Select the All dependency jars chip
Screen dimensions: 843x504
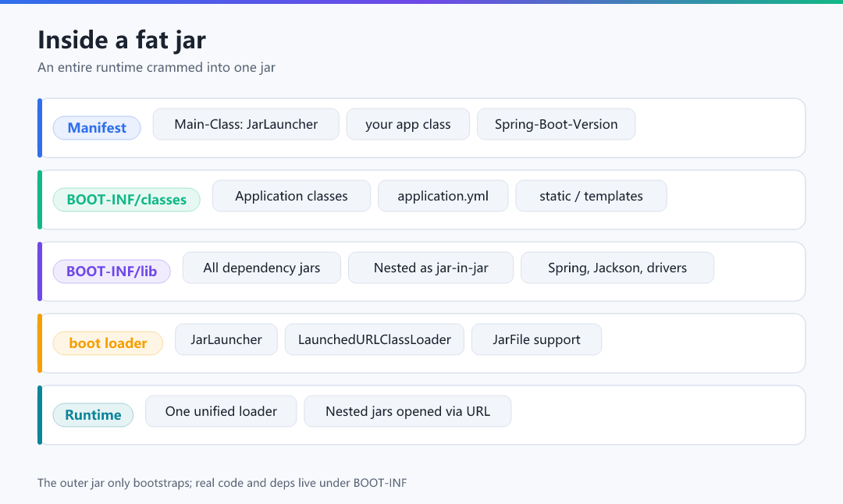[x=261, y=268]
